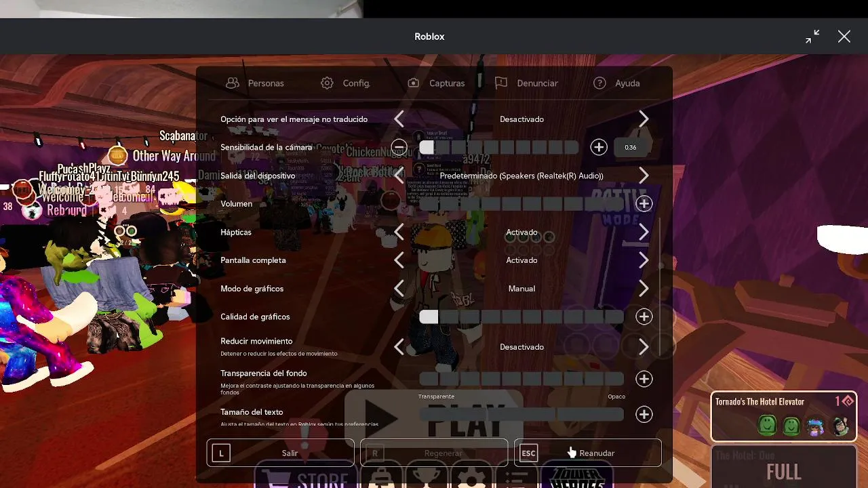Screen dimensions: 868x488
Task: Toggle Hápticas with left arrow
Action: 399,232
